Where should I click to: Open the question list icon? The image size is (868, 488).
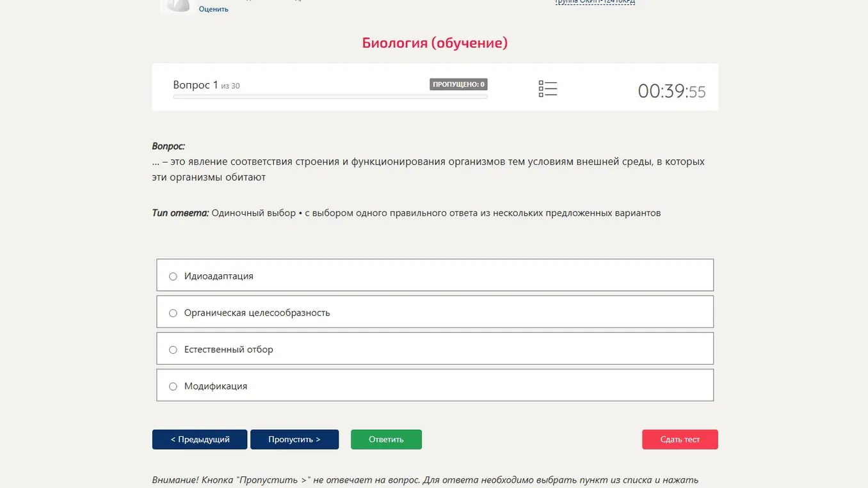pyautogui.click(x=548, y=89)
